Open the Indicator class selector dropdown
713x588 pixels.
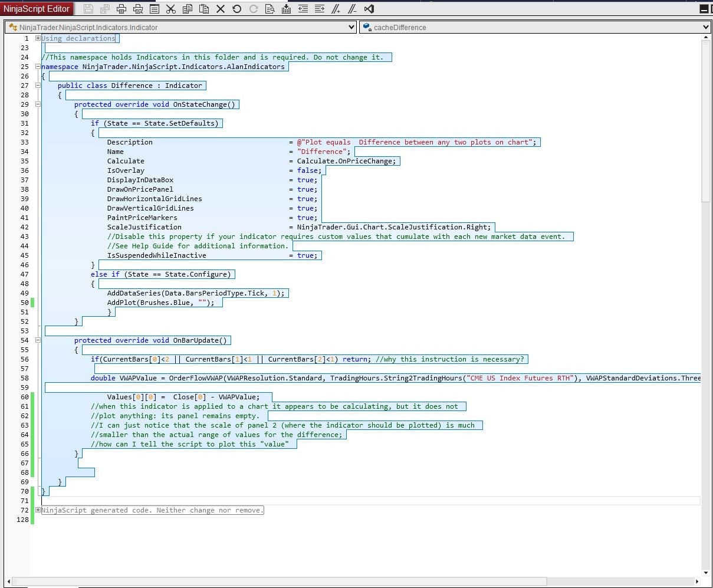(352, 27)
